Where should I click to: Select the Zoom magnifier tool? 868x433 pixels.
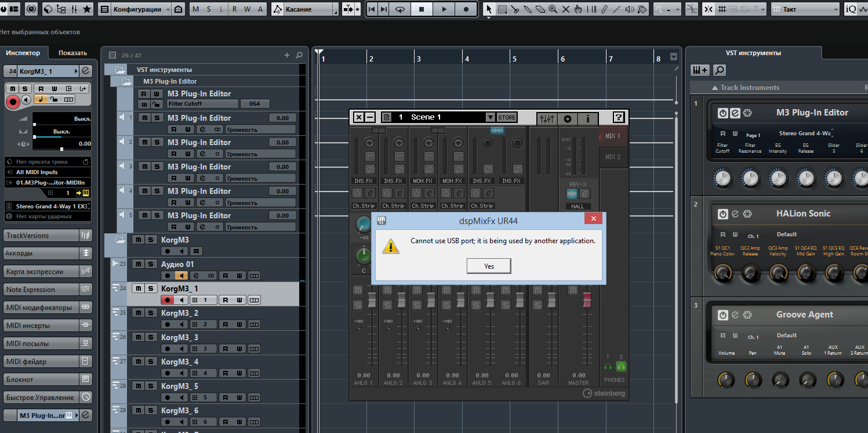(553, 9)
